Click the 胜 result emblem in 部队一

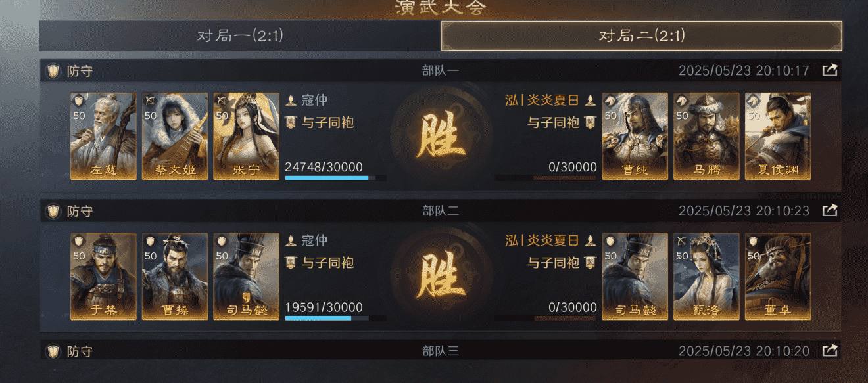click(441, 136)
